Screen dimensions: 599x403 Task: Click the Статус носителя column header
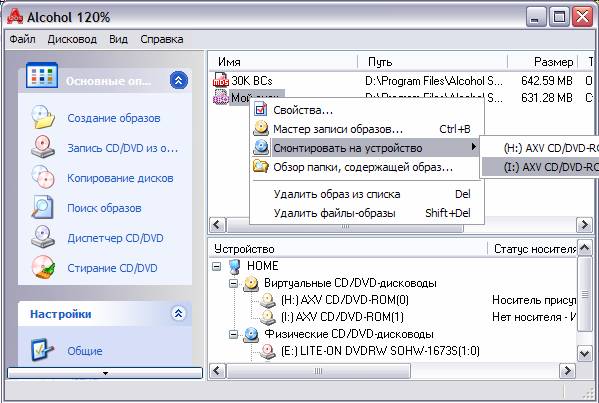pos(533,249)
